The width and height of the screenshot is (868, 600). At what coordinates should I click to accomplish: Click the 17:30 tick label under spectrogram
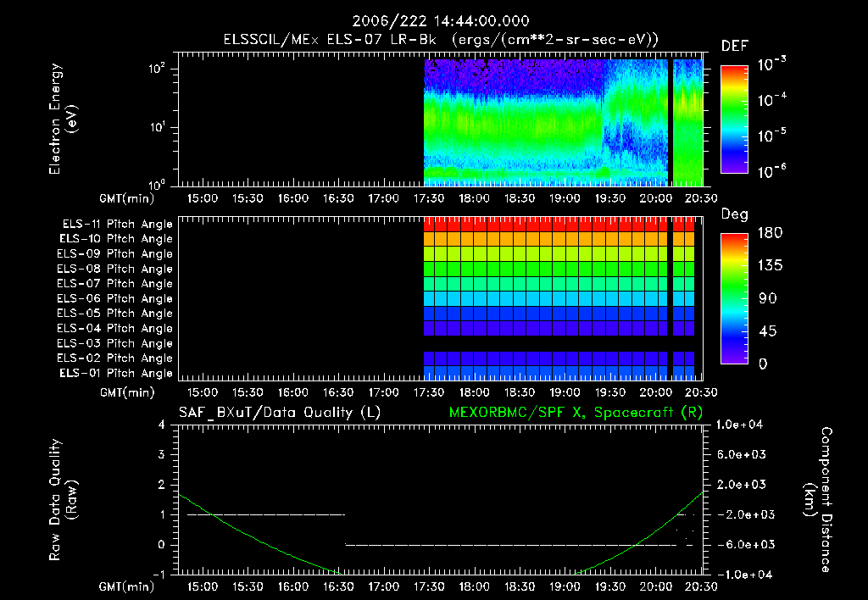[x=428, y=198]
